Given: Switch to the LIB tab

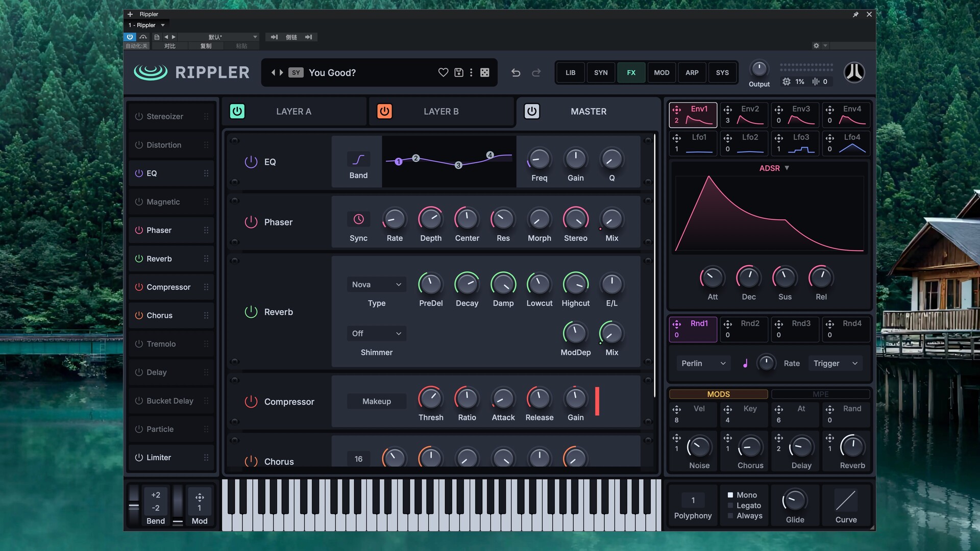Looking at the screenshot, I should coord(570,72).
